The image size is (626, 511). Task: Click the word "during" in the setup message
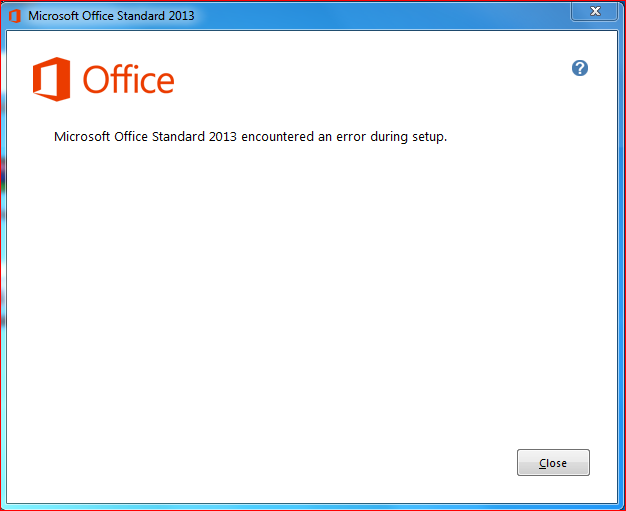point(389,137)
